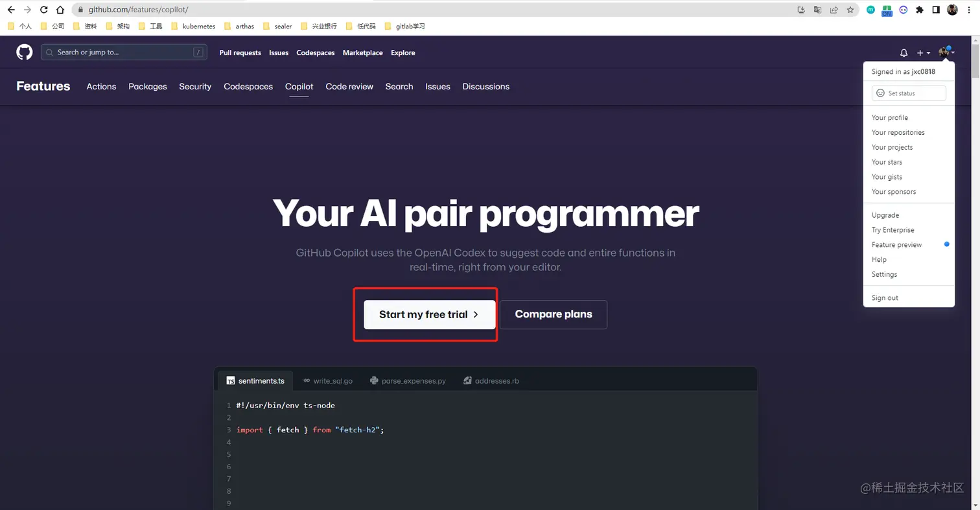Image resolution: width=980 pixels, height=510 pixels.
Task: Open the 兴业银行 bookmark folder
Action: click(x=319, y=27)
